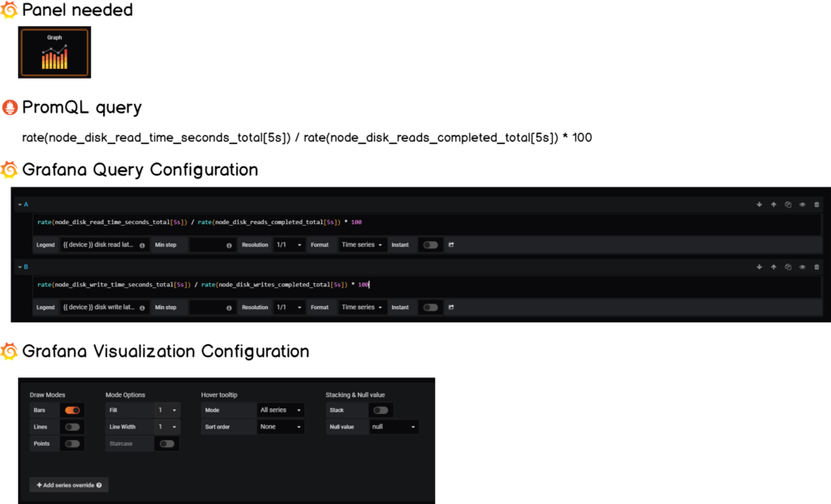Image resolution: width=831 pixels, height=504 pixels.
Task: Click Legend field of query B
Action: (104, 308)
